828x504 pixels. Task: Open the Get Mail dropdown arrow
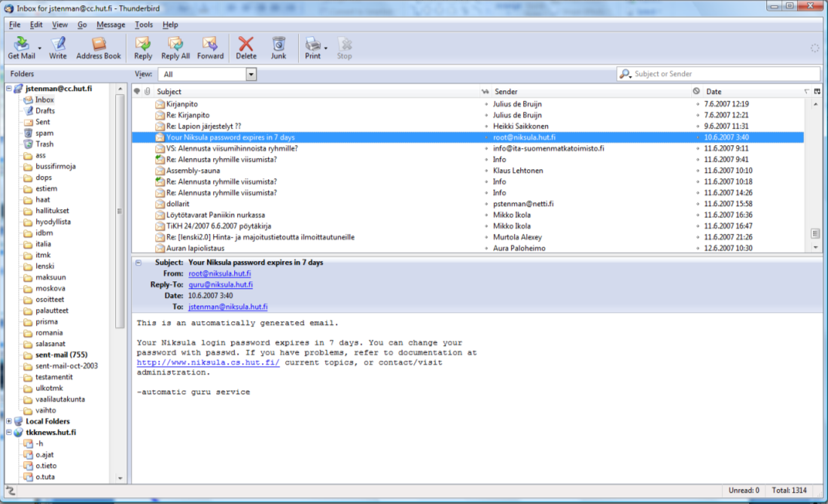pos(40,49)
